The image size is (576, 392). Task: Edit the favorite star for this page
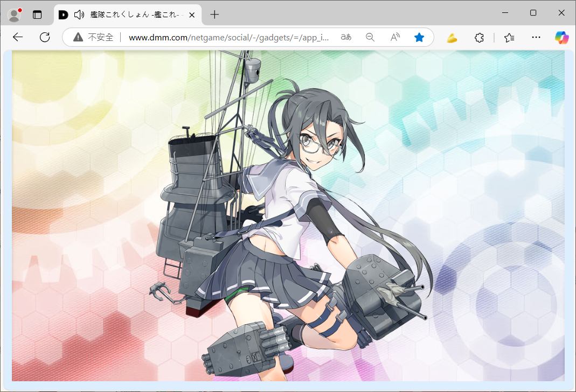(x=419, y=37)
